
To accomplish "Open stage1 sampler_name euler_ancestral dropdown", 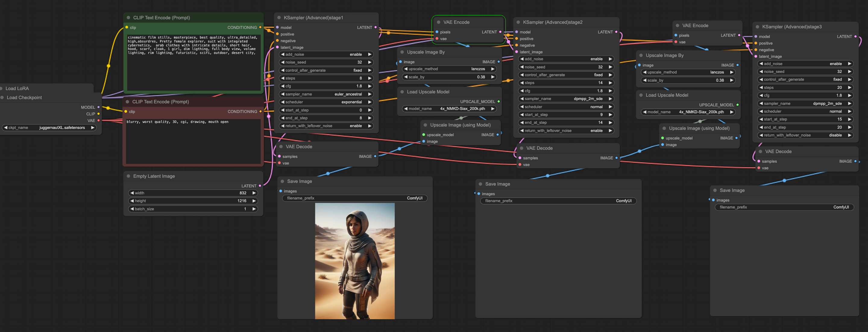I will pyautogui.click(x=326, y=94).
